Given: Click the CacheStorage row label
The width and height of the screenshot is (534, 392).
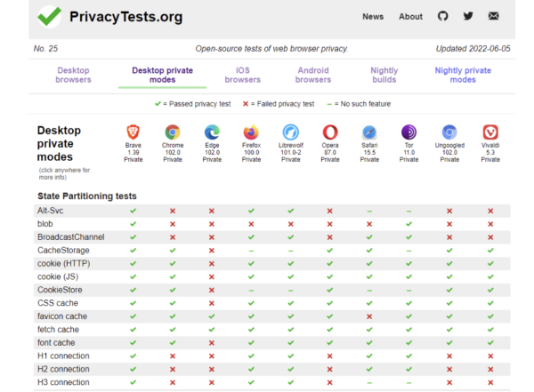Looking at the screenshot, I should (63, 251).
